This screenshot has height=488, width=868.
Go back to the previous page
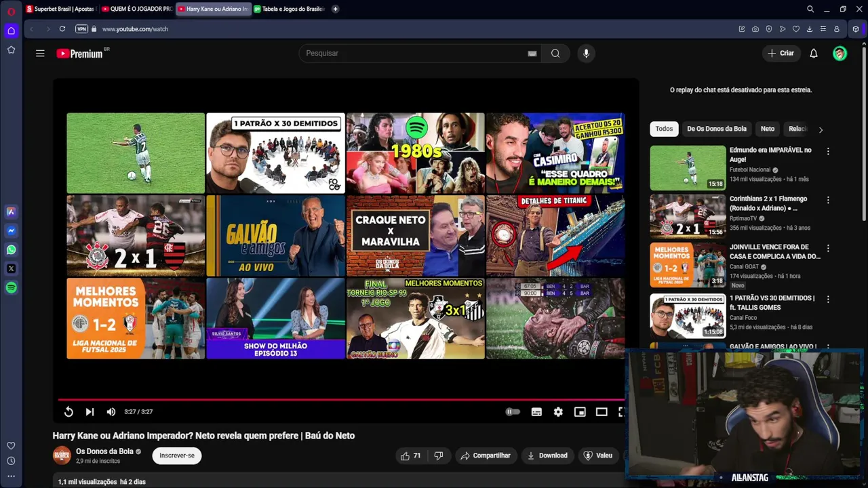(31, 29)
